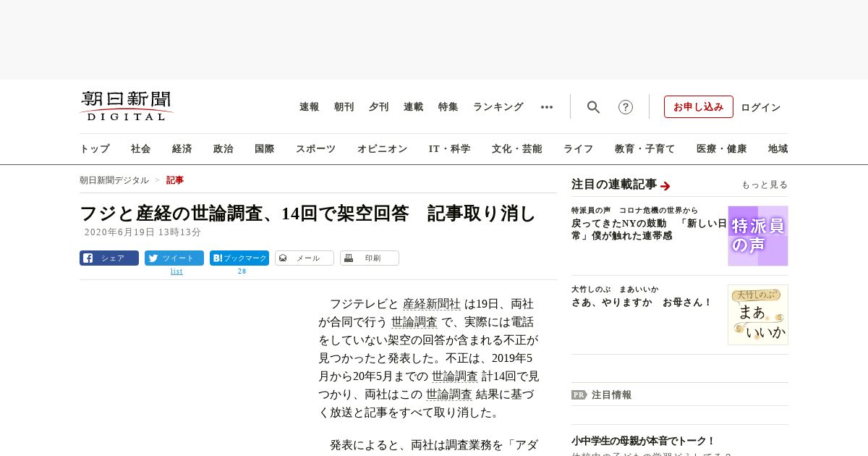Open the help question mark icon
The image size is (868, 456).
pyautogui.click(x=626, y=107)
